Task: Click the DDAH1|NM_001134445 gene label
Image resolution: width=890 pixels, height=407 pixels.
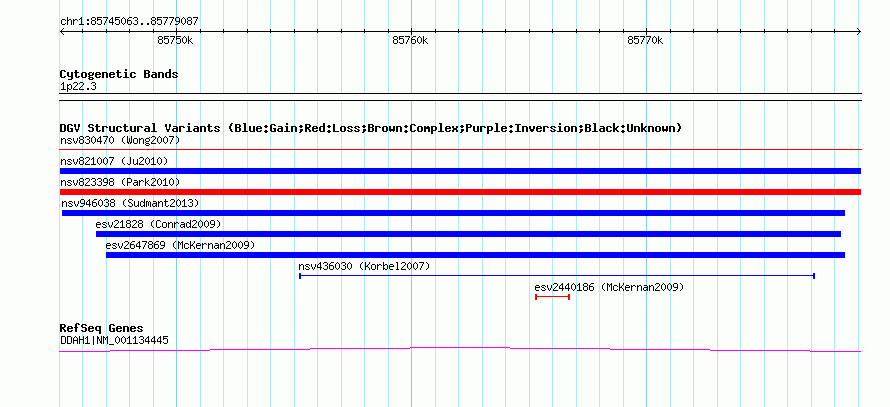Action: pyautogui.click(x=114, y=341)
